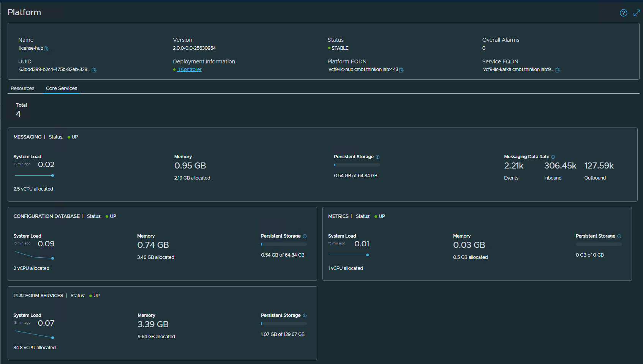The height and width of the screenshot is (364, 643).
Task: Click the system load value 0.09
Action: tap(46, 244)
